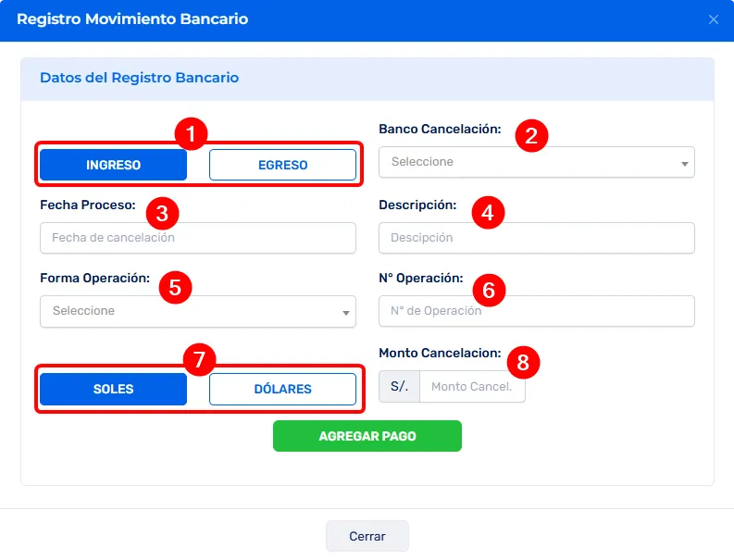
Task: Click the Monto Cancelacion amount field
Action: point(472,386)
